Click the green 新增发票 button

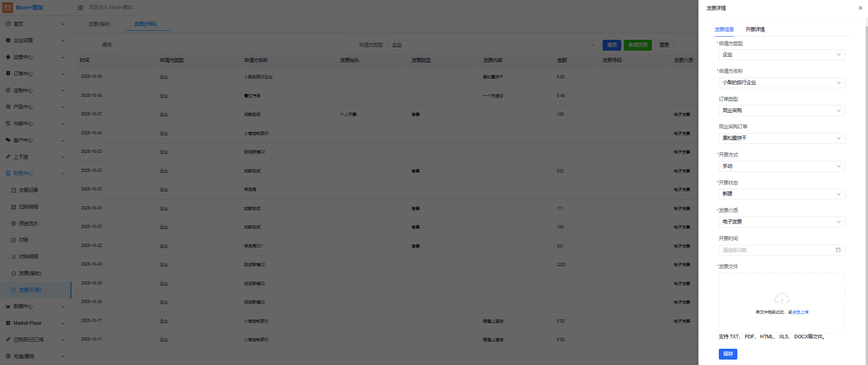[637, 45]
